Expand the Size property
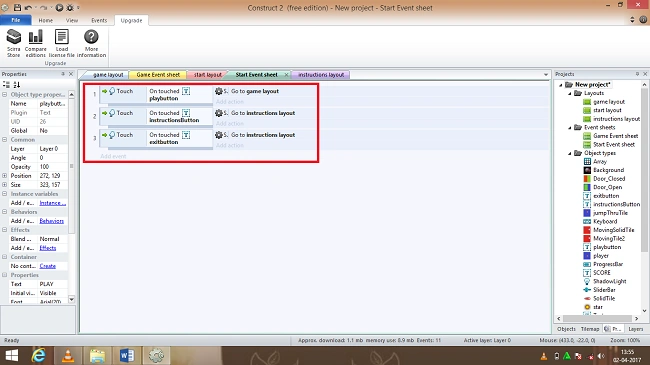 5,185
